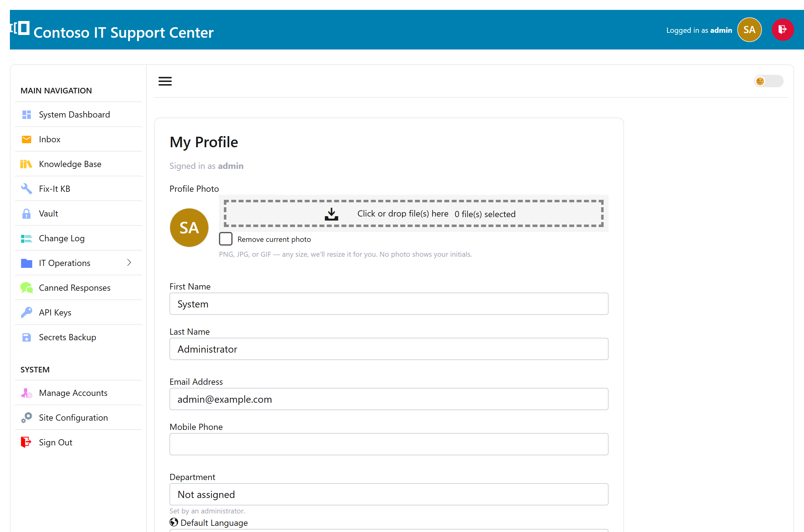Click the Department field showing Not assigned
The image size is (804, 532).
389,495
